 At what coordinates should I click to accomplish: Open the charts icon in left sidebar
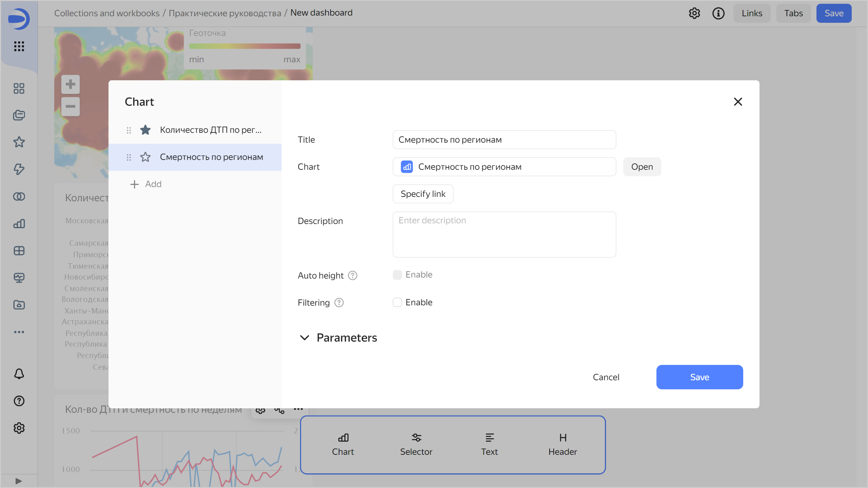tap(19, 224)
